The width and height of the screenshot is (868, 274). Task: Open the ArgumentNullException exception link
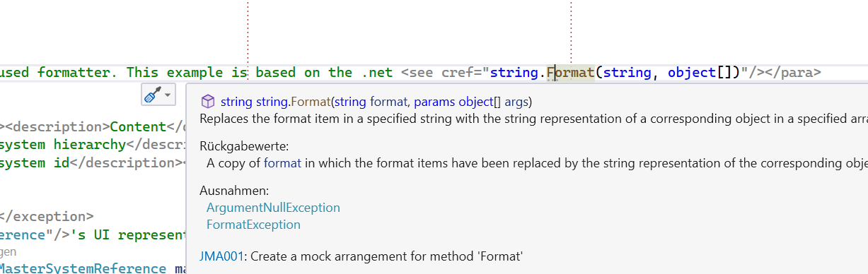pos(273,208)
